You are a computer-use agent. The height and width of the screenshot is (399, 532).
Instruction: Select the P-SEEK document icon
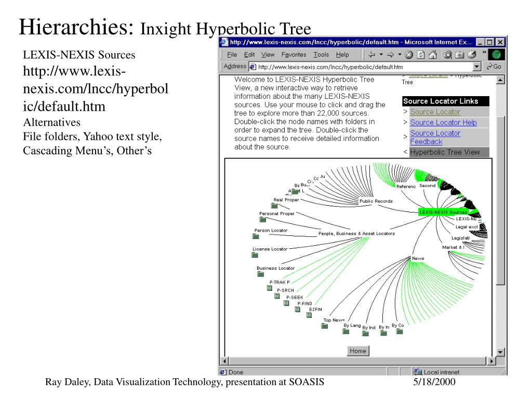(286, 303)
